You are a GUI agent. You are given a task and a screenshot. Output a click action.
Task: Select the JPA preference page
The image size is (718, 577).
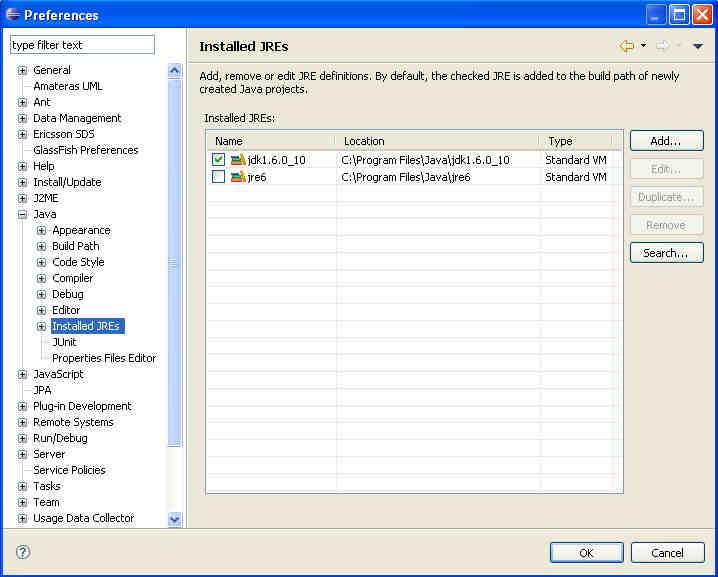tap(42, 390)
